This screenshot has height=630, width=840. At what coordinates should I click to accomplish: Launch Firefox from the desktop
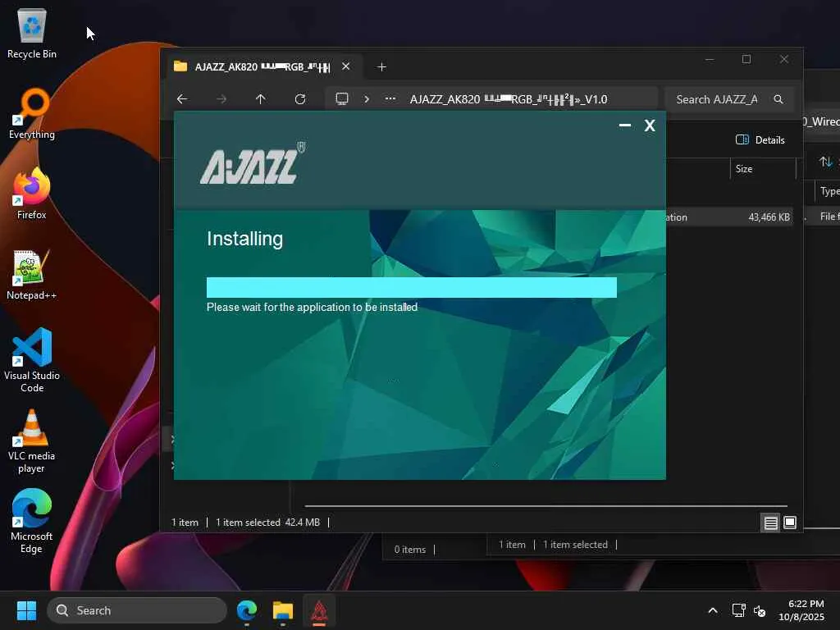(x=32, y=194)
